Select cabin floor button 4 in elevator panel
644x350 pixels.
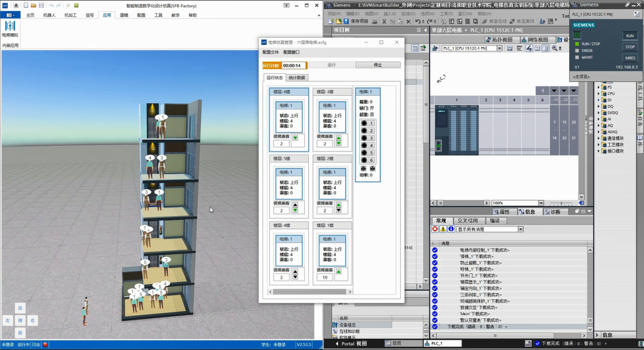coord(367,145)
